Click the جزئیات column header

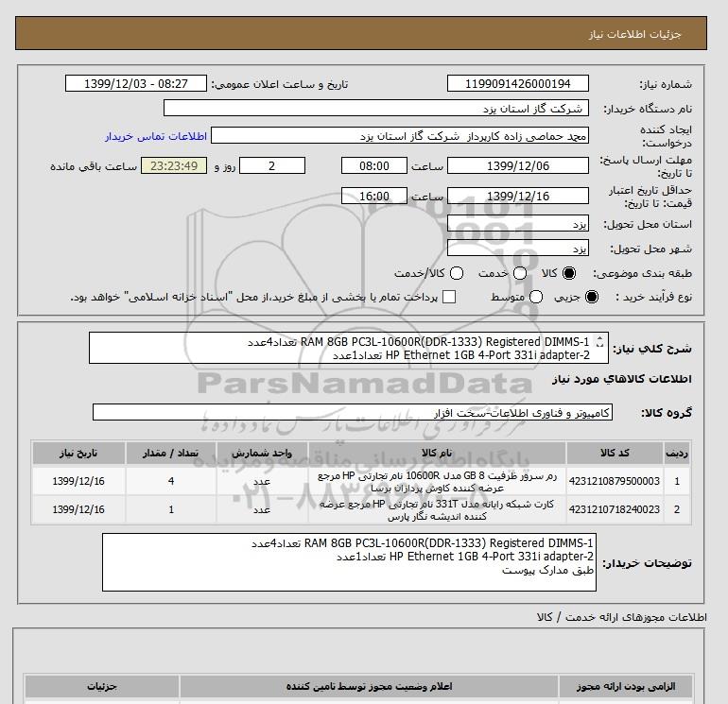click(x=102, y=686)
